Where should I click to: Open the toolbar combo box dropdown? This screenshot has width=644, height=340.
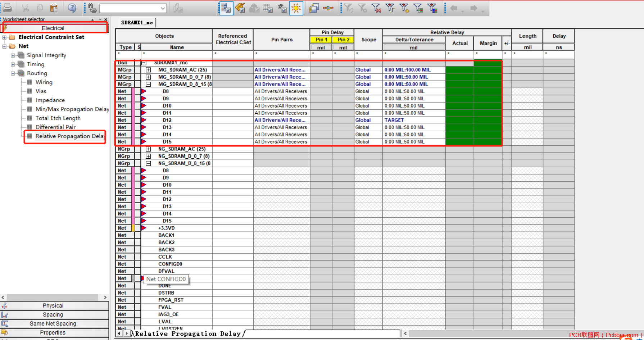point(163,8)
